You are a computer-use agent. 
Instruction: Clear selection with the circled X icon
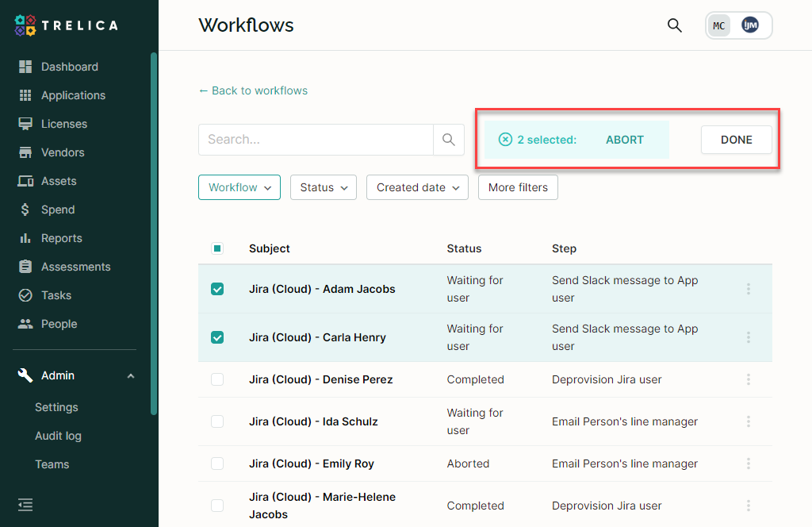(x=505, y=140)
